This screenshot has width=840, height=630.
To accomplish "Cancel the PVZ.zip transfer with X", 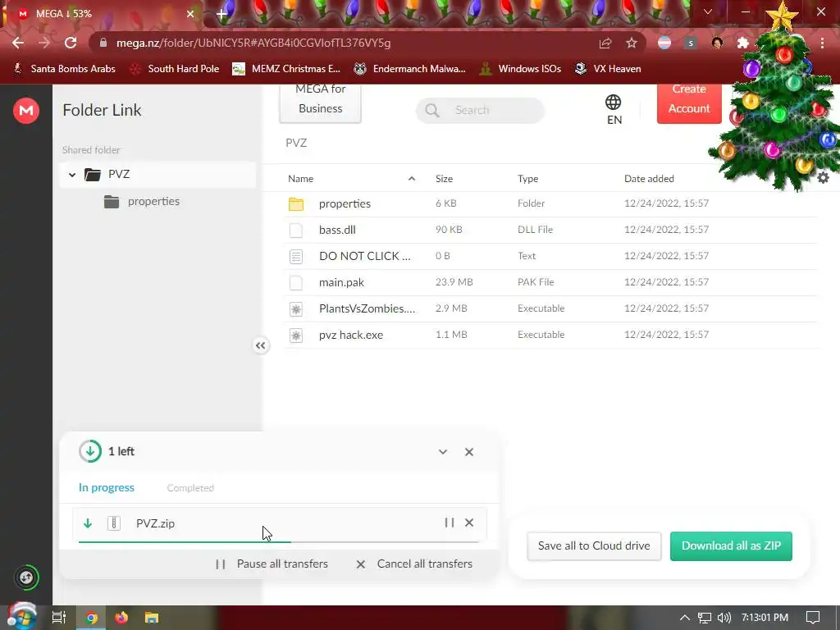I will click(x=469, y=523).
